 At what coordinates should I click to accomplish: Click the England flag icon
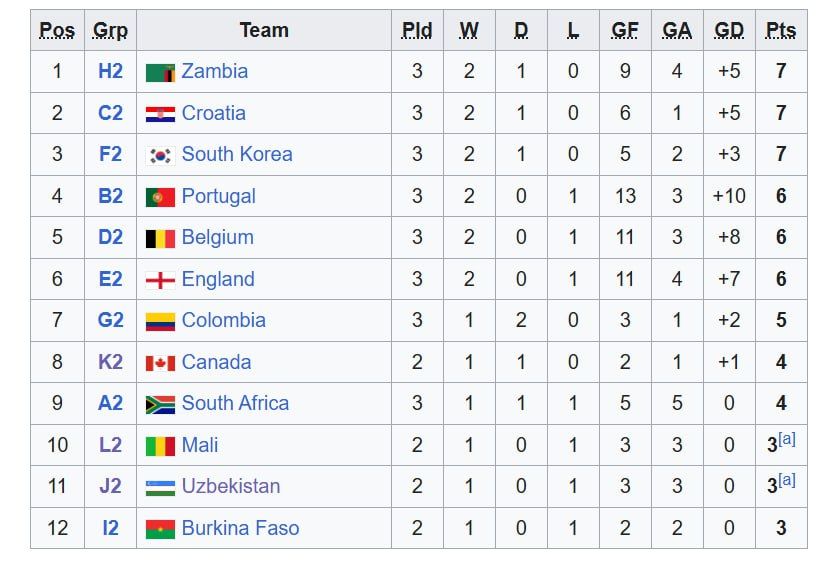tap(160, 280)
